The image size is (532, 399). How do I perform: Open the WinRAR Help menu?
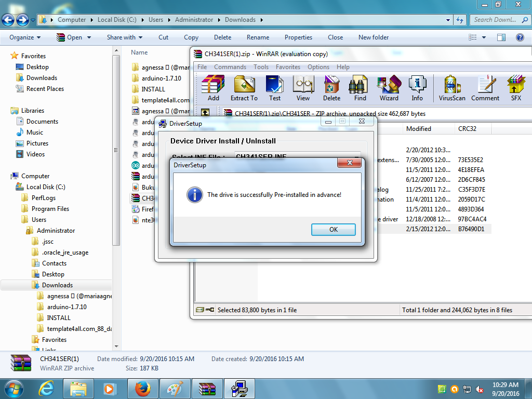343,67
